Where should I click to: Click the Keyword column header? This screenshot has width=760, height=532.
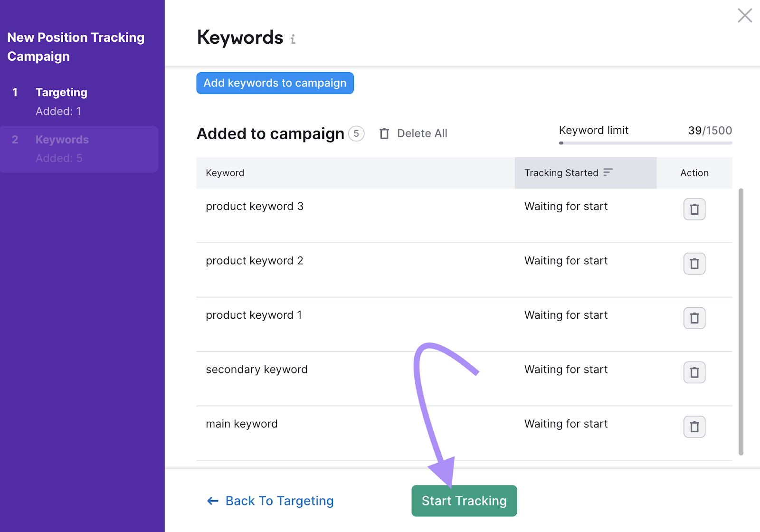(225, 173)
